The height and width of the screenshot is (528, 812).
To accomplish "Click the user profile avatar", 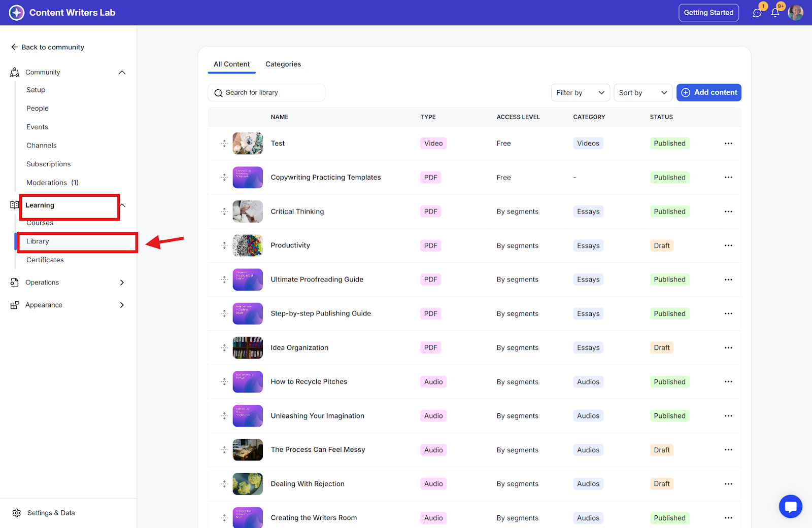I will (x=795, y=13).
